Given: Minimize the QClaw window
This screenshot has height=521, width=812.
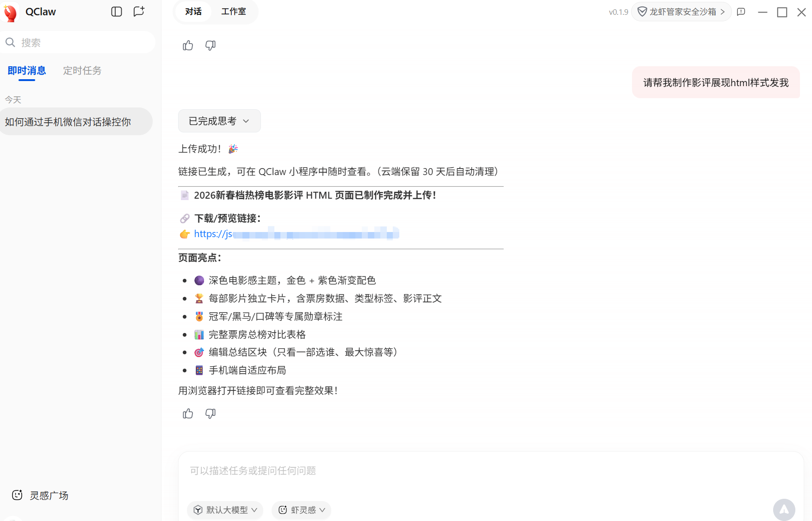Looking at the screenshot, I should 762,12.
